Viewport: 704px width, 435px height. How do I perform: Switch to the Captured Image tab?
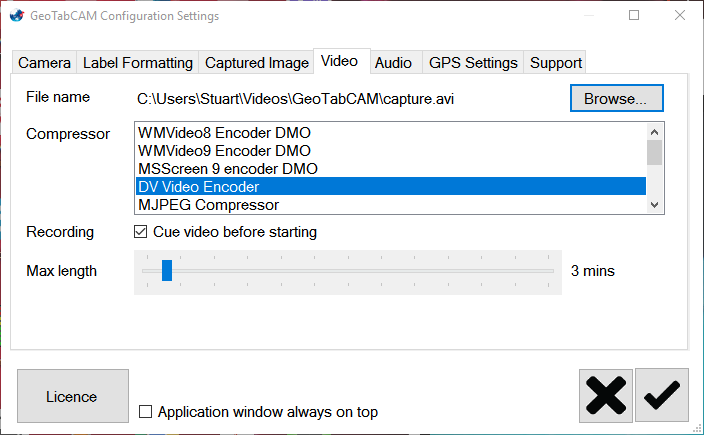point(257,62)
